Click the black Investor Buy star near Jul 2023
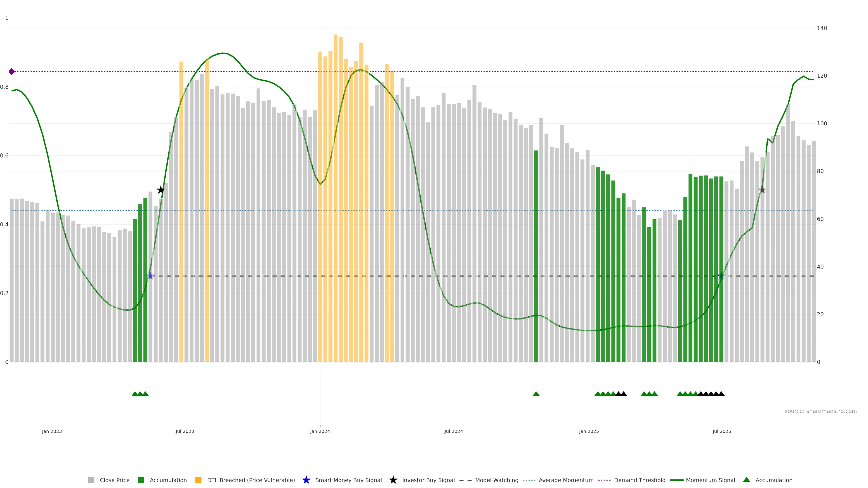Viewport: 868px width, 488px height. pos(161,190)
